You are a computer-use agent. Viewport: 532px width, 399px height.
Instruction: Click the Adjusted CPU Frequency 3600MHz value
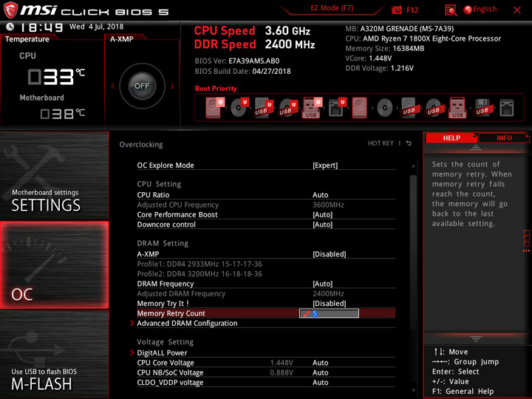coord(328,205)
